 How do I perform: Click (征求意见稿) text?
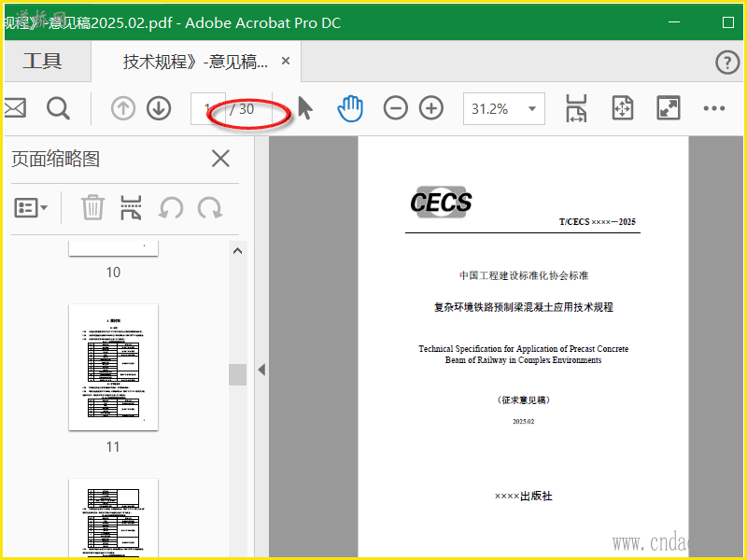click(x=523, y=400)
